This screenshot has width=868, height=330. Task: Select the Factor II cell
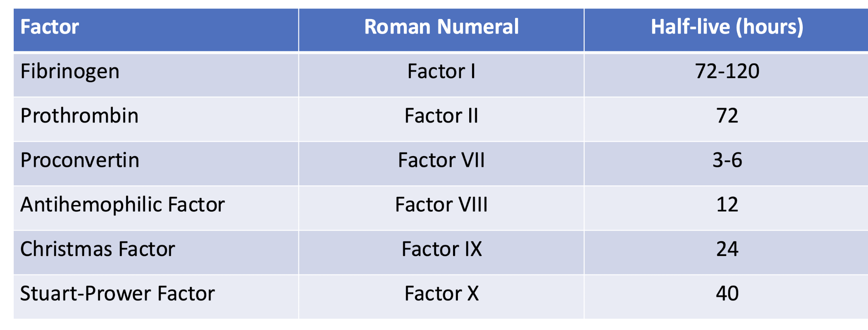[441, 116]
